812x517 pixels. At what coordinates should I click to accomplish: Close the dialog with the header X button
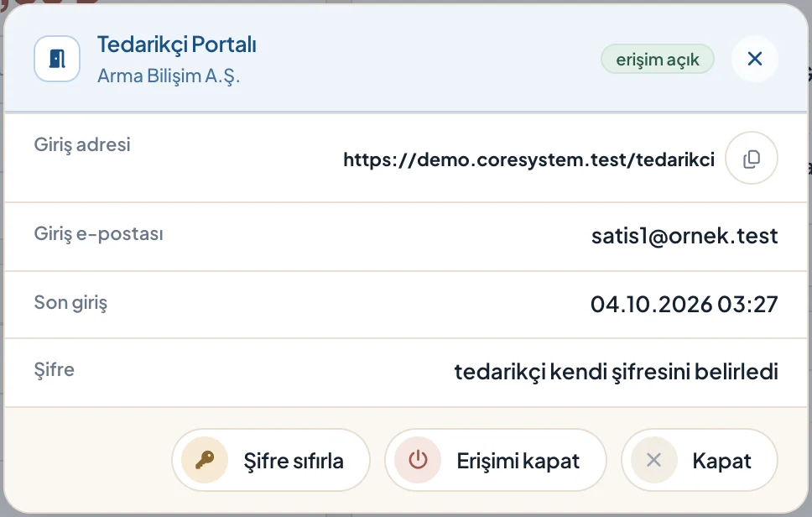point(754,59)
